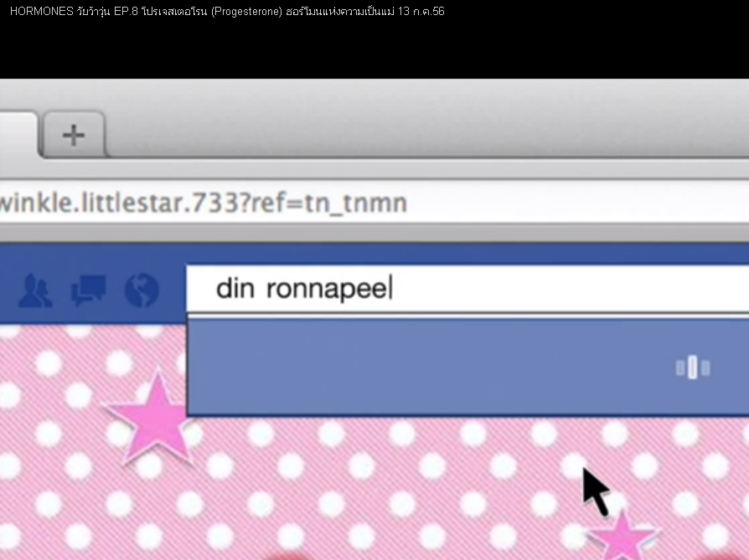Open Facebook notifications globe icon
The image size is (749, 560).
tap(142, 290)
